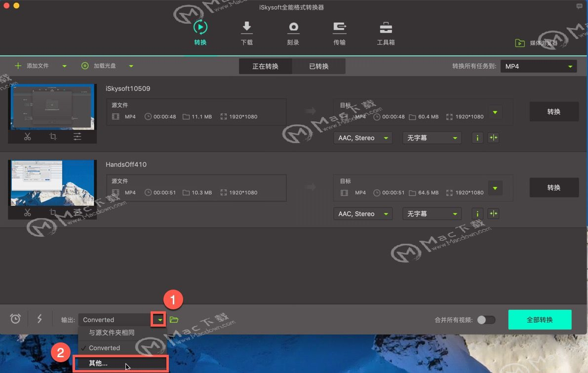This screenshot has height=373, width=588.
Task: Click the trim scissors icon for iSkysoft10509
Action: tap(27, 137)
